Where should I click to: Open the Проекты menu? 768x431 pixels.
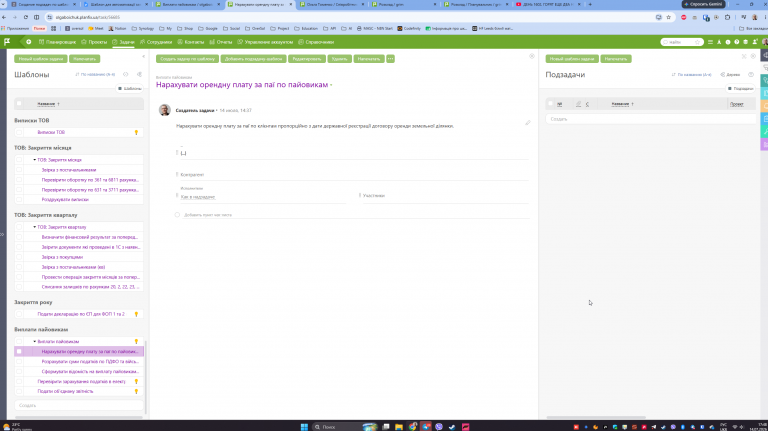coord(94,42)
